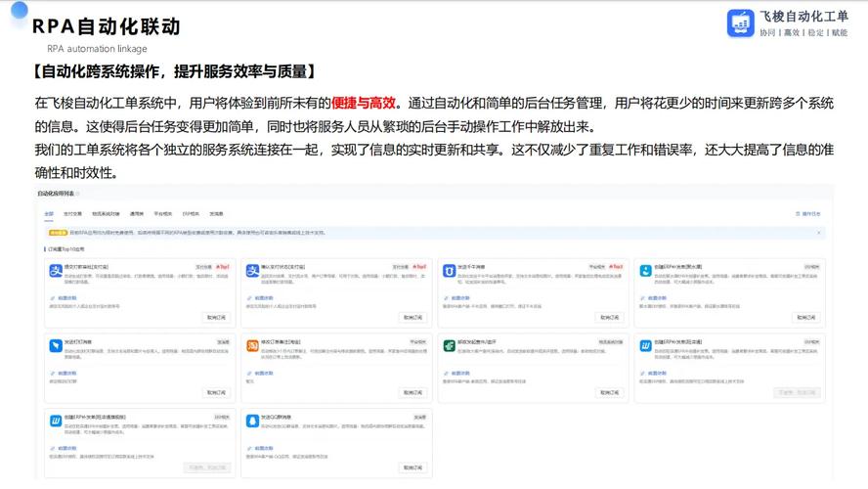Image resolution: width=868 pixels, height=489 pixels.
Task: Click 取消订阅 on 提交打款审批 card
Action: [216, 317]
